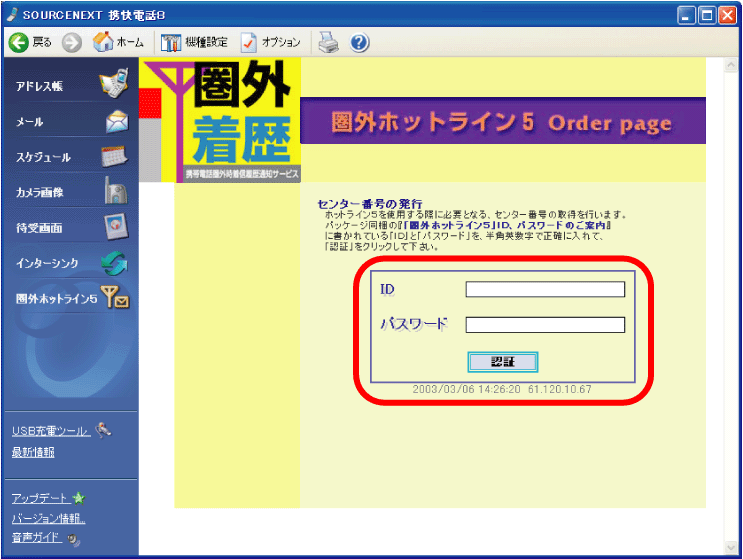Viewport: 743px width, 559px height.
Task: Minimize the SOURCENEXT window
Action: (686, 15)
